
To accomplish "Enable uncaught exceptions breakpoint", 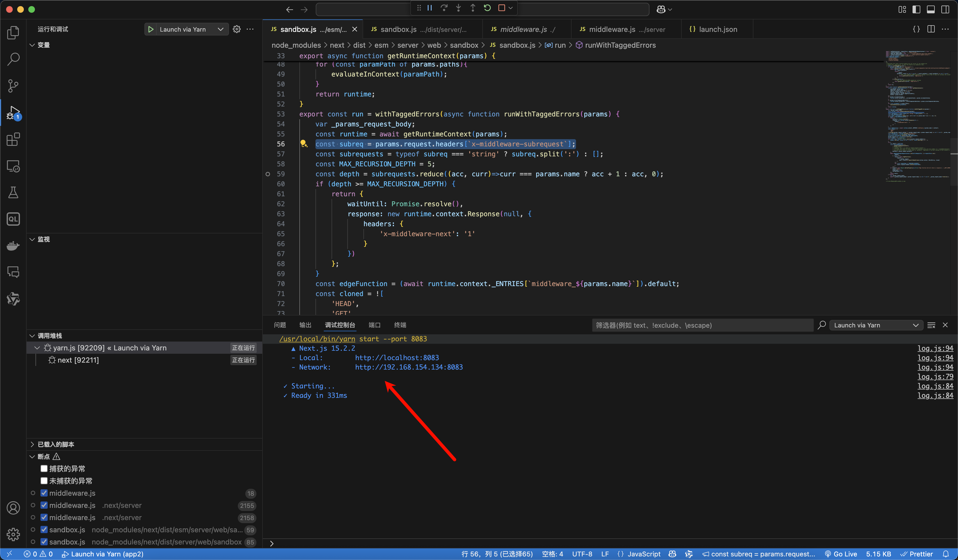I will point(44,481).
